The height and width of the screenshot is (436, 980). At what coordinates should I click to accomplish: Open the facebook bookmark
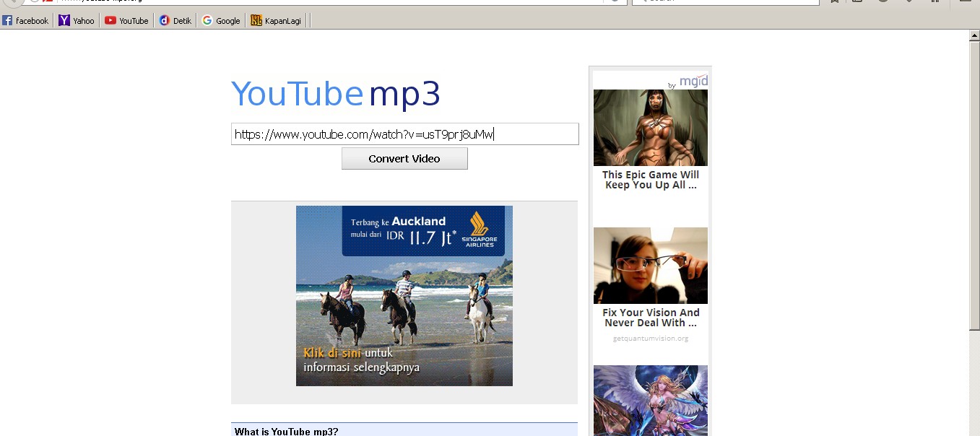point(26,20)
